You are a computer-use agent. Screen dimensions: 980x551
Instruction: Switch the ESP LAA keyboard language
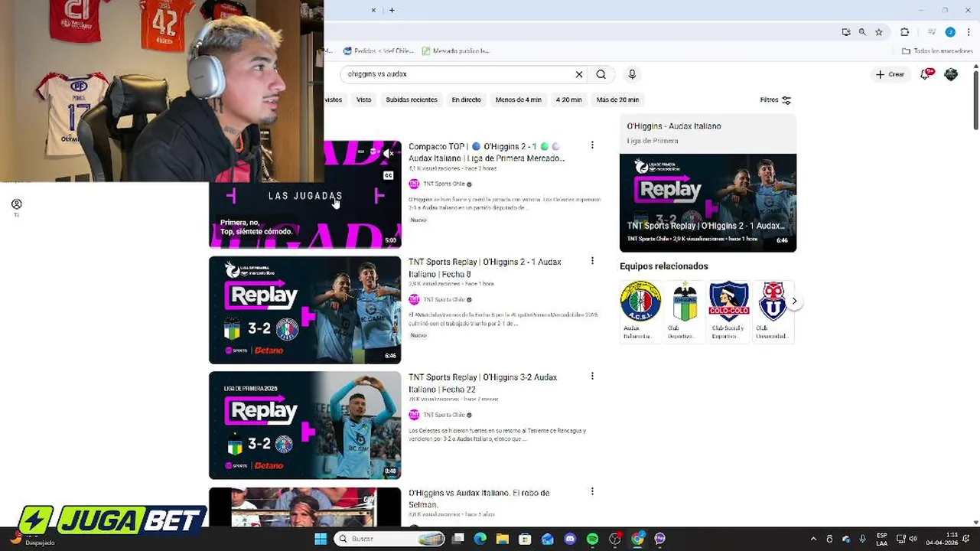[x=881, y=539]
